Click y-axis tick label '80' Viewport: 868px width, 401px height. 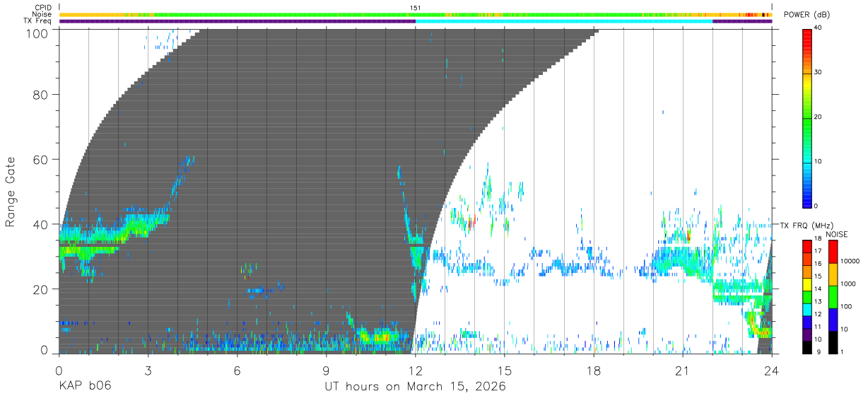[x=40, y=95]
